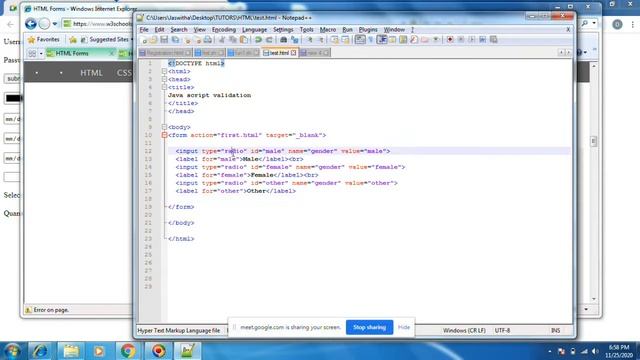Viewport: 640px width, 360px height.
Task: Open the Replace tool icon
Action: [295, 40]
